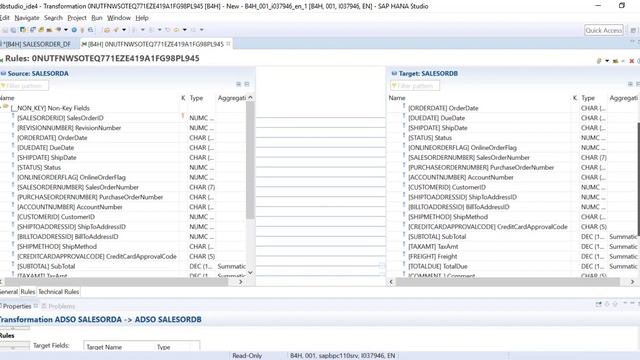Click the pencil edit icon in Rules header
The image size is (640, 360).
pos(599,61)
